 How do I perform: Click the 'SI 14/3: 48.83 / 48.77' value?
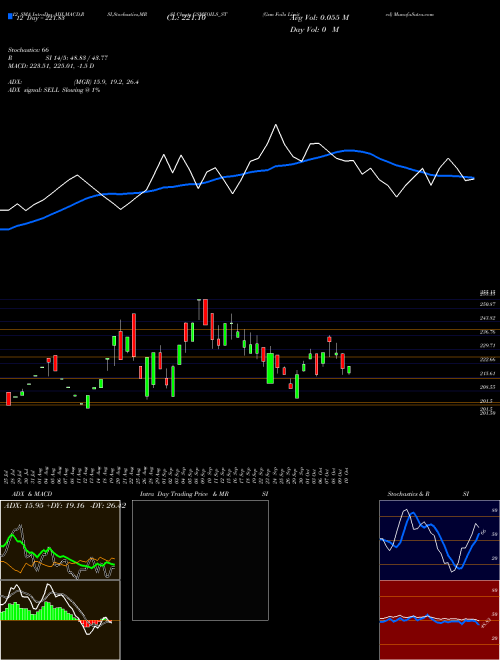(77, 58)
